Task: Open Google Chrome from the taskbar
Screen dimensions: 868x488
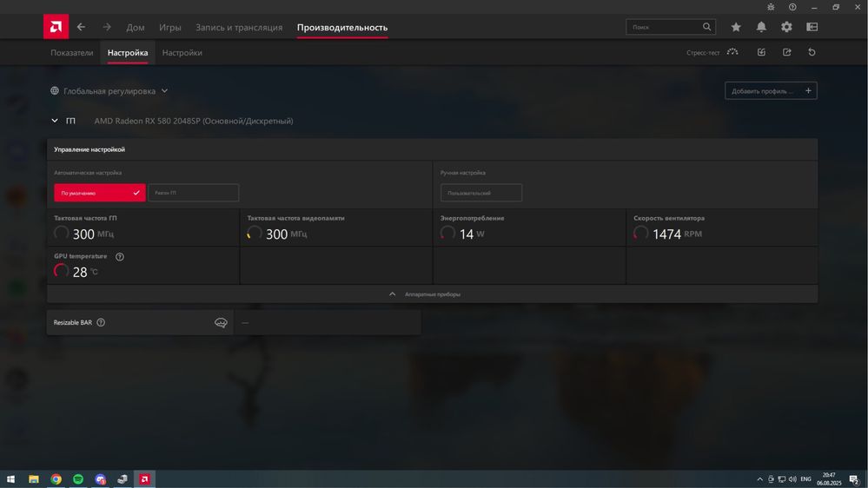Action: pyautogui.click(x=56, y=479)
